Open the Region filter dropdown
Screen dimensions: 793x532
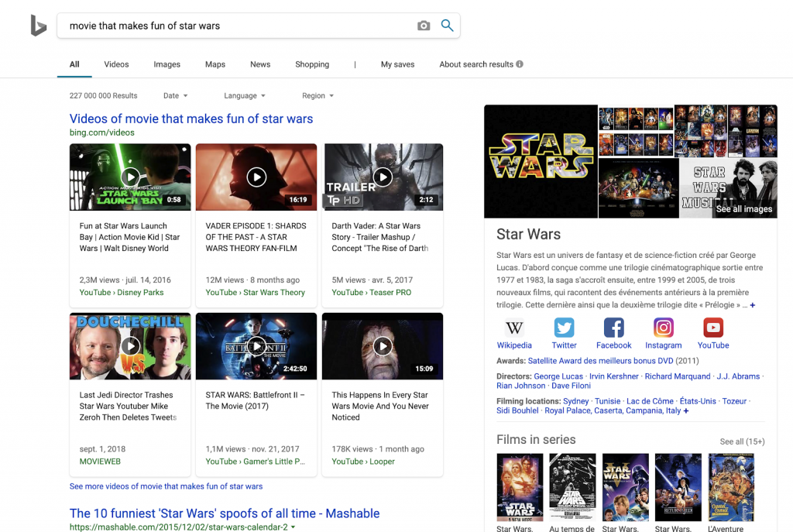click(318, 96)
